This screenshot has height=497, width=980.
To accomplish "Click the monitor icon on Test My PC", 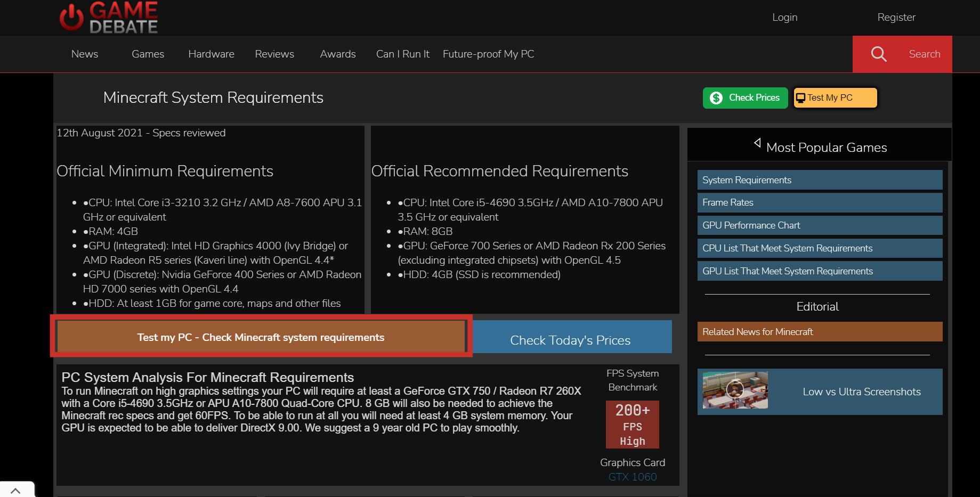I will 800,98.
